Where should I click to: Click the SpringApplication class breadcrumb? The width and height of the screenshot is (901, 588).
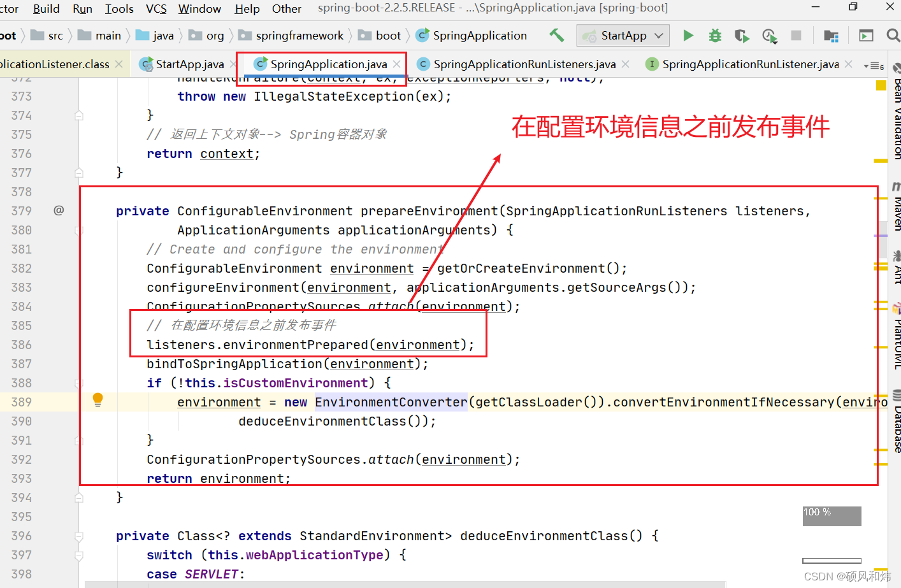click(x=472, y=36)
